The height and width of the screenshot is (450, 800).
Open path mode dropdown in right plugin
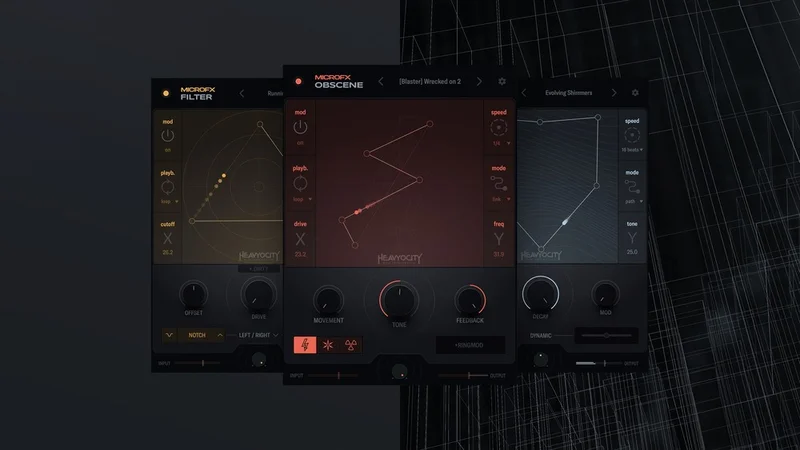point(634,202)
